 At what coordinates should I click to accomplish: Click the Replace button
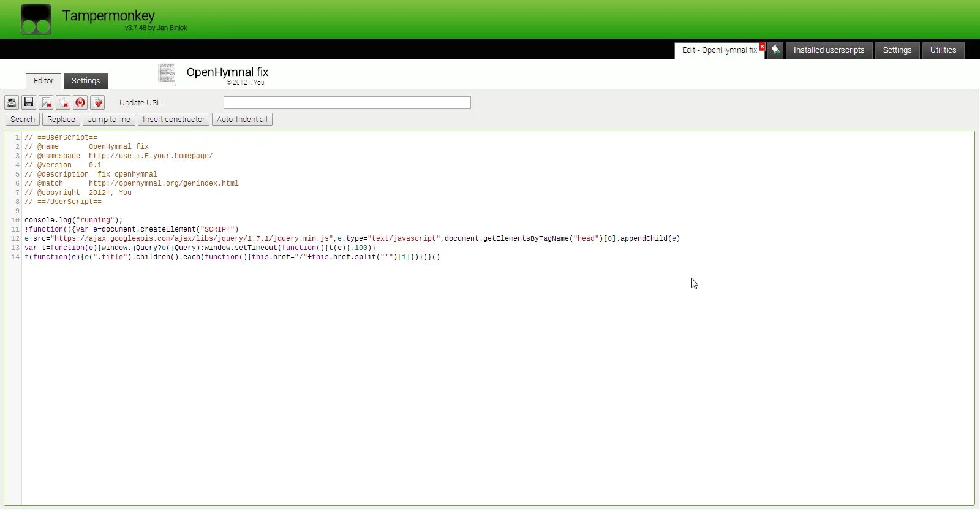(x=61, y=120)
